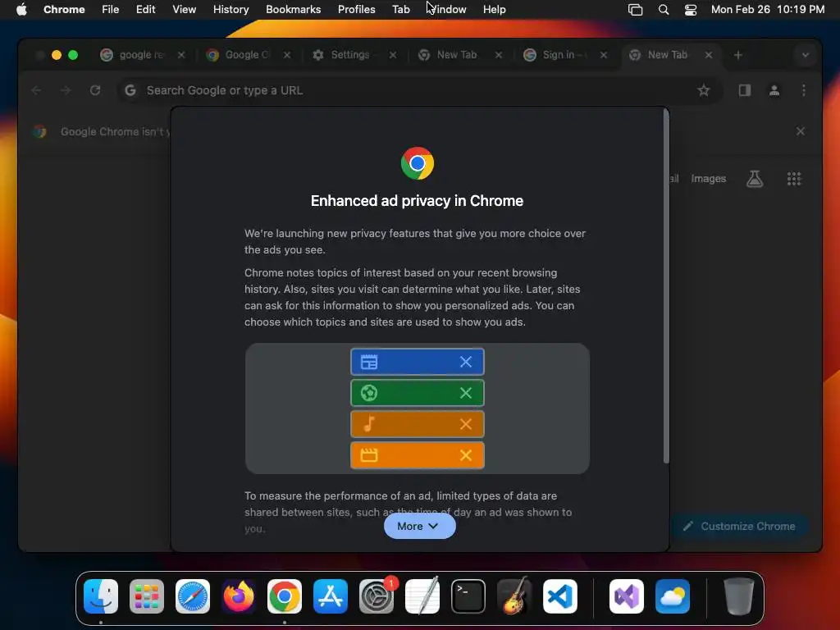Click the dialog's vertical scrollbar
This screenshot has width=840, height=630.
pos(666,286)
